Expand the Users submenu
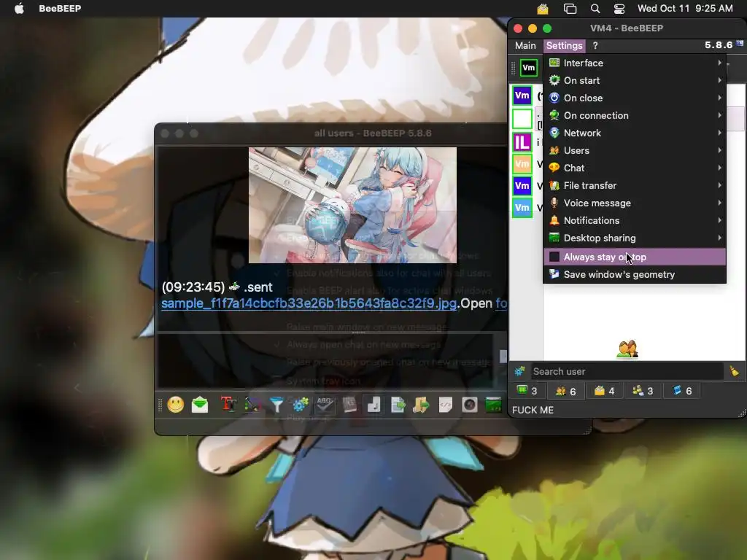 (635, 150)
